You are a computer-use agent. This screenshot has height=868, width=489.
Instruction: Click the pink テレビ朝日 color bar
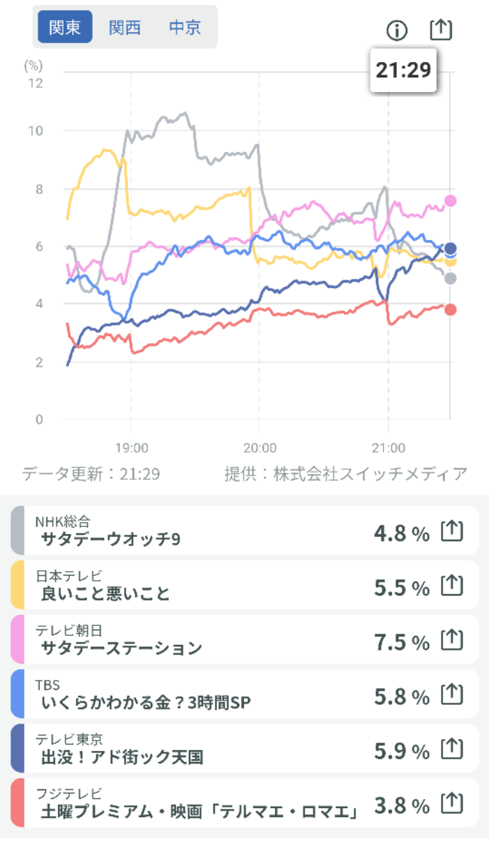[x=17, y=640]
